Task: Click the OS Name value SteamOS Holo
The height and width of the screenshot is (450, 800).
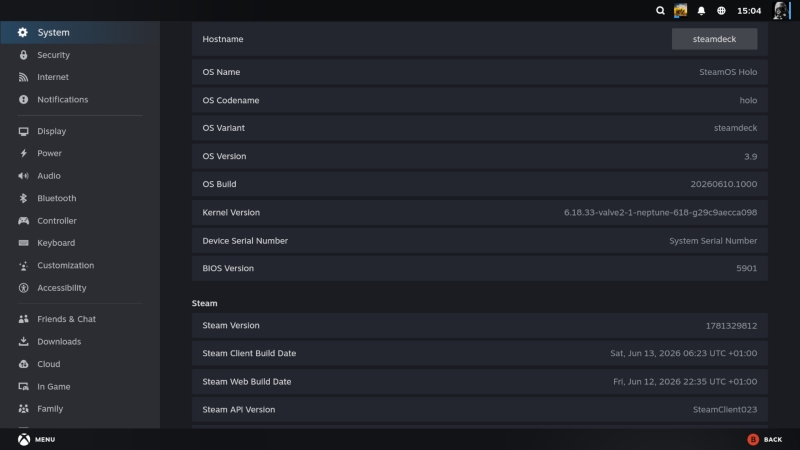Action: point(728,72)
